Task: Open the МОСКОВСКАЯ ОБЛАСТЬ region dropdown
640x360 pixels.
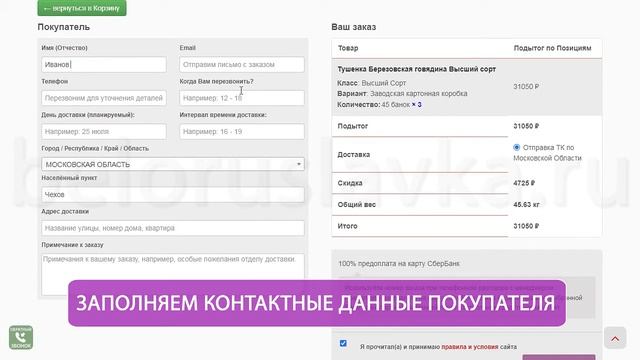Action: (173, 164)
